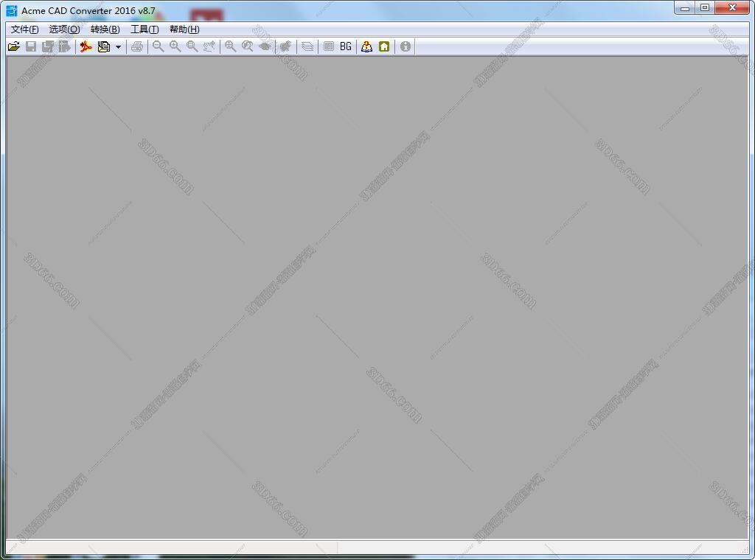Open the 选项(O) menu
The width and height of the screenshot is (755, 560).
[65, 29]
